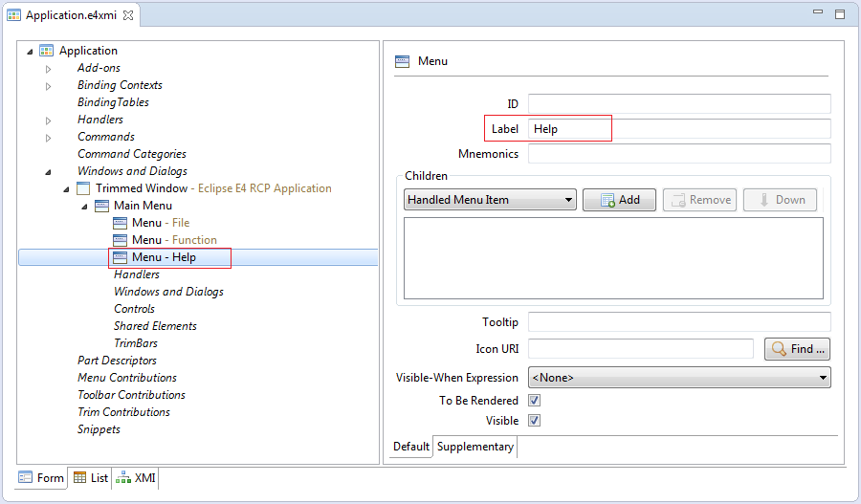Viewport: 861px width, 504px height.
Task: Click into the Tooltip input field
Action: [x=679, y=321]
